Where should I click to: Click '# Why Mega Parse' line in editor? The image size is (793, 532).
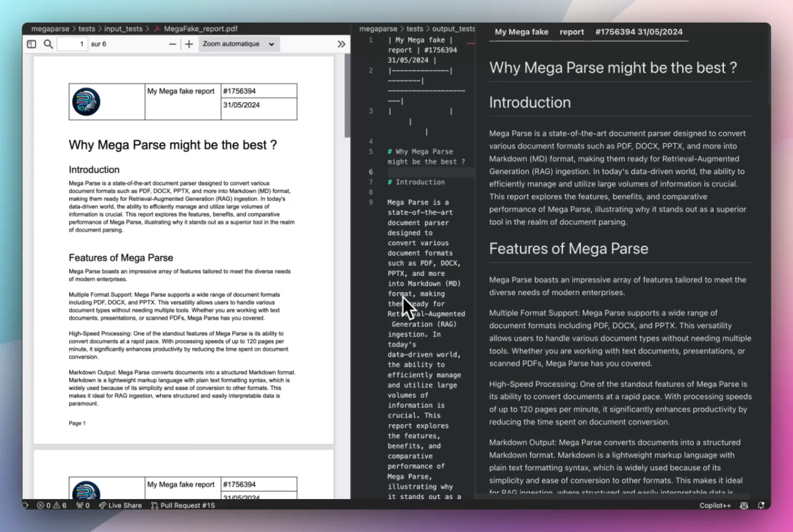[x=426, y=156]
